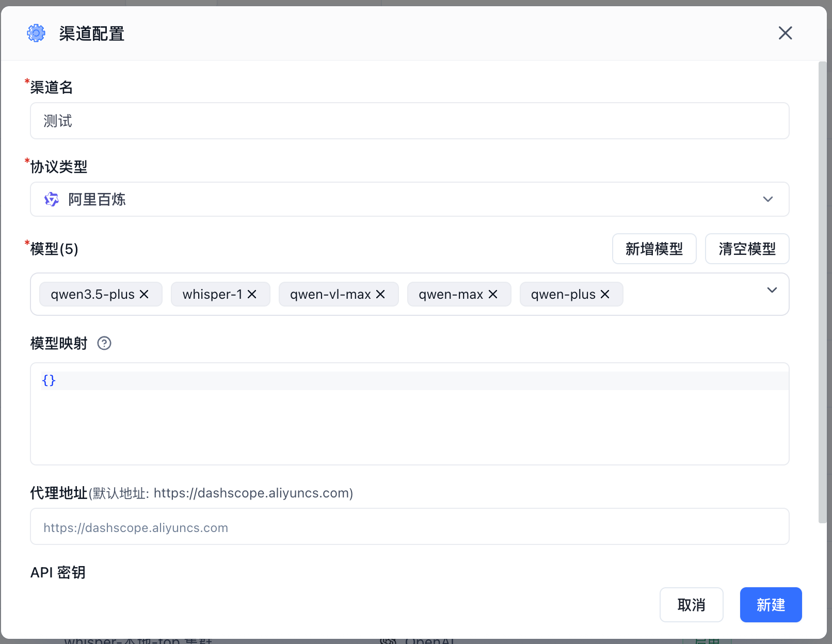The height and width of the screenshot is (644, 832).
Task: Remove the qwen-vl-max model tag
Action: tap(380, 294)
